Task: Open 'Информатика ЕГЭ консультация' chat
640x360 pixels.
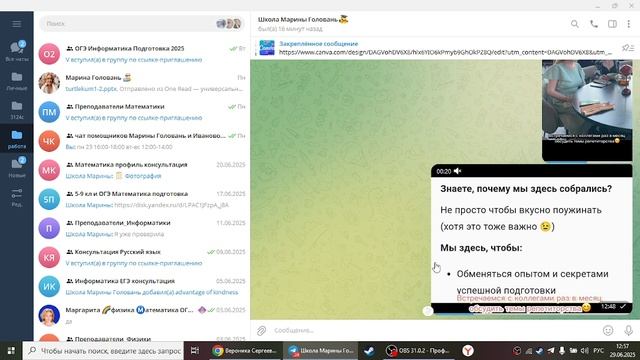Action: click(x=142, y=287)
